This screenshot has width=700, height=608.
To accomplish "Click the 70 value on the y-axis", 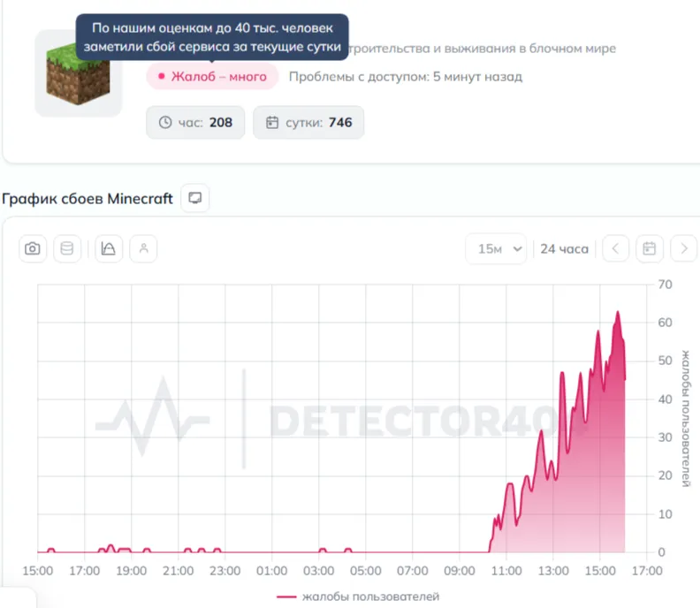I will [x=665, y=285].
